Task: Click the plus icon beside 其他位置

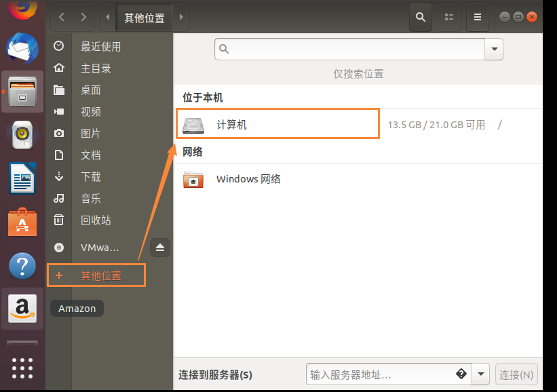Action: point(59,275)
